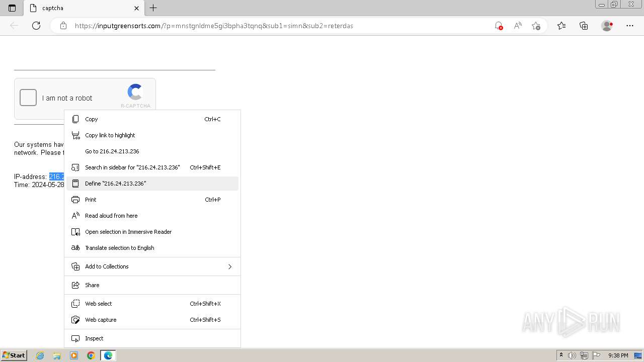Open Inspect developer tools
644x362 pixels.
coord(152,338)
